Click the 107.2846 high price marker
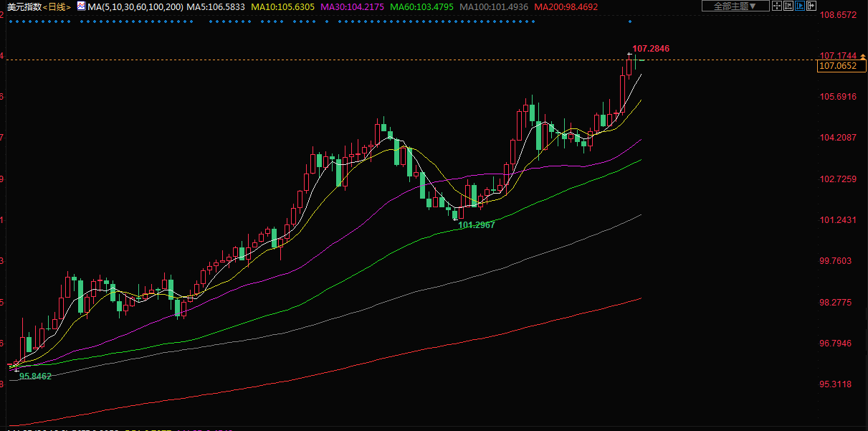Viewport: 868px width, 431px height. [x=651, y=49]
